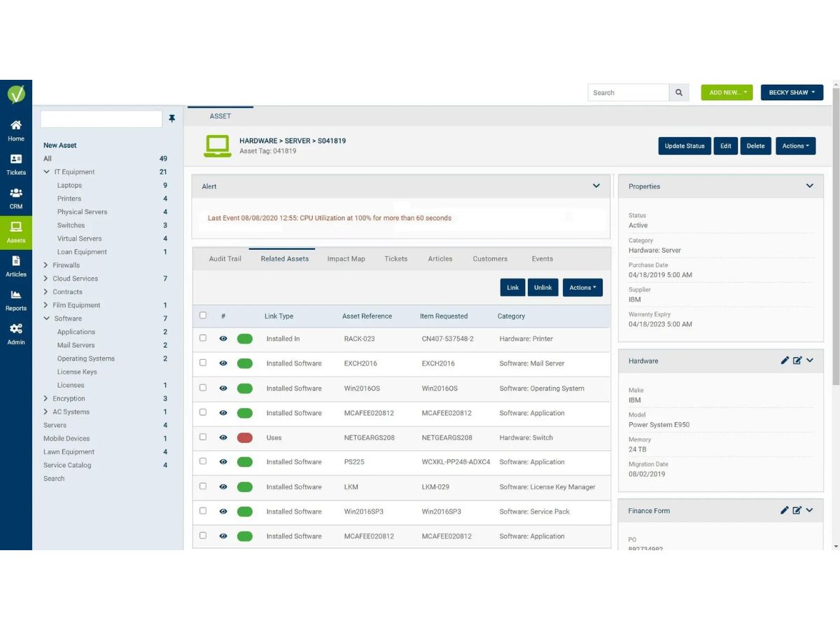Viewport: 840px width, 630px height.
Task: Click the pencil icon in Hardware panel
Action: tap(785, 360)
